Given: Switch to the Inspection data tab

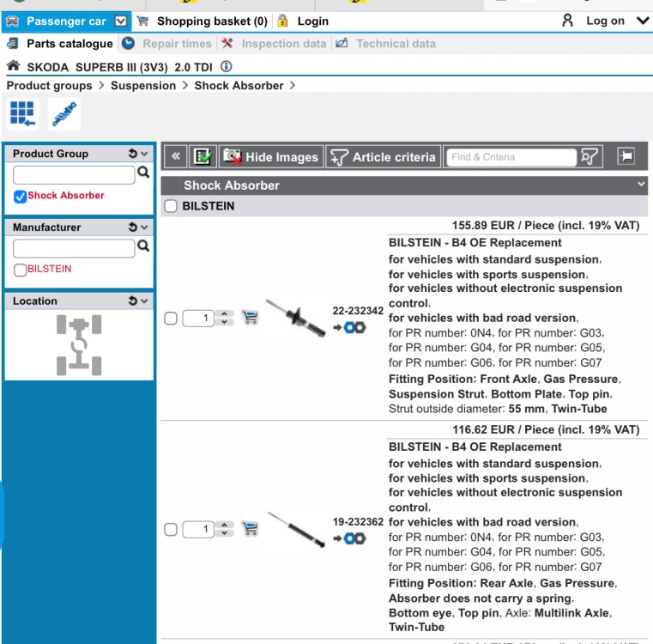Looking at the screenshot, I should pos(284,43).
